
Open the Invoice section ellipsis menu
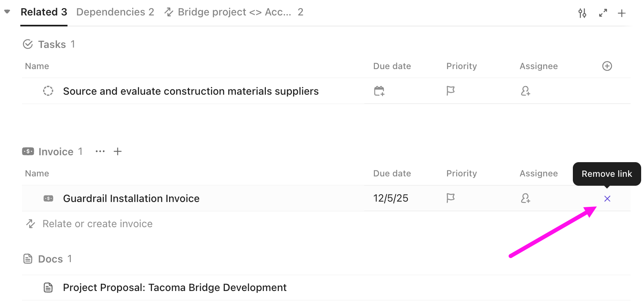point(100,151)
